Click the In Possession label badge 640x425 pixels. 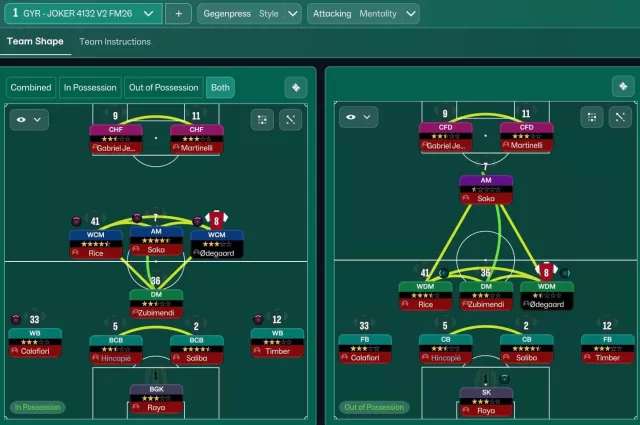point(38,407)
